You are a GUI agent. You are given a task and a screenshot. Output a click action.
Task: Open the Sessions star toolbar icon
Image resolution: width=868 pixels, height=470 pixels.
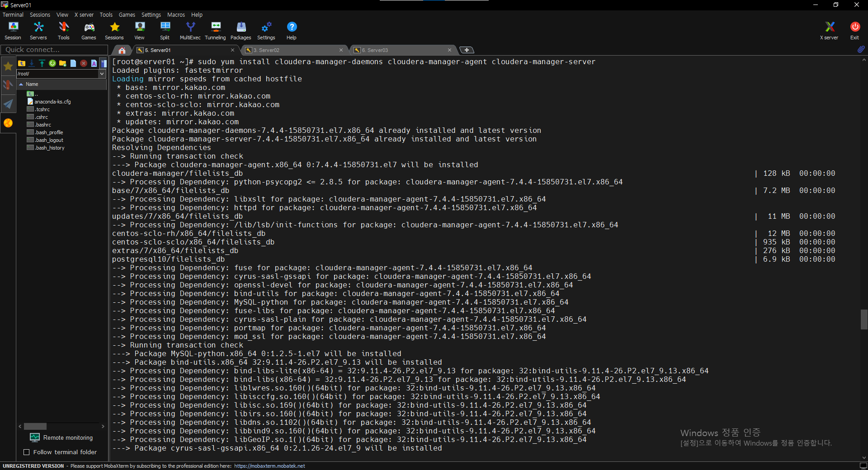tap(114, 31)
